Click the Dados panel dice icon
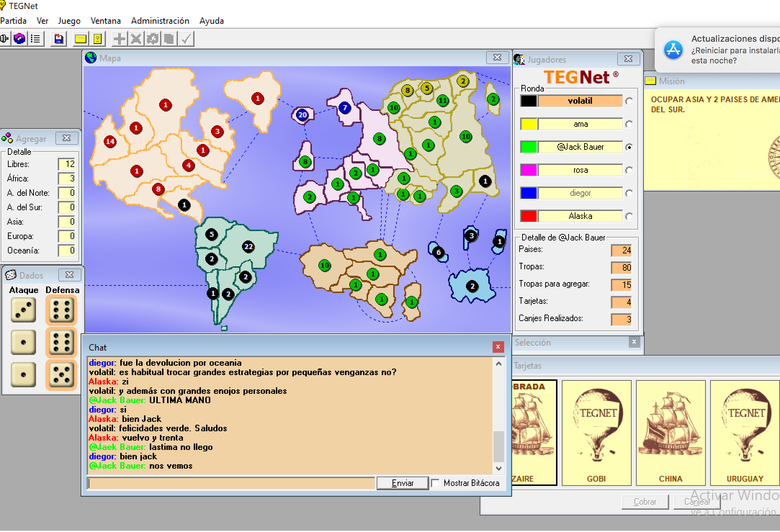Image resolution: width=780 pixels, height=532 pixels. [x=11, y=275]
